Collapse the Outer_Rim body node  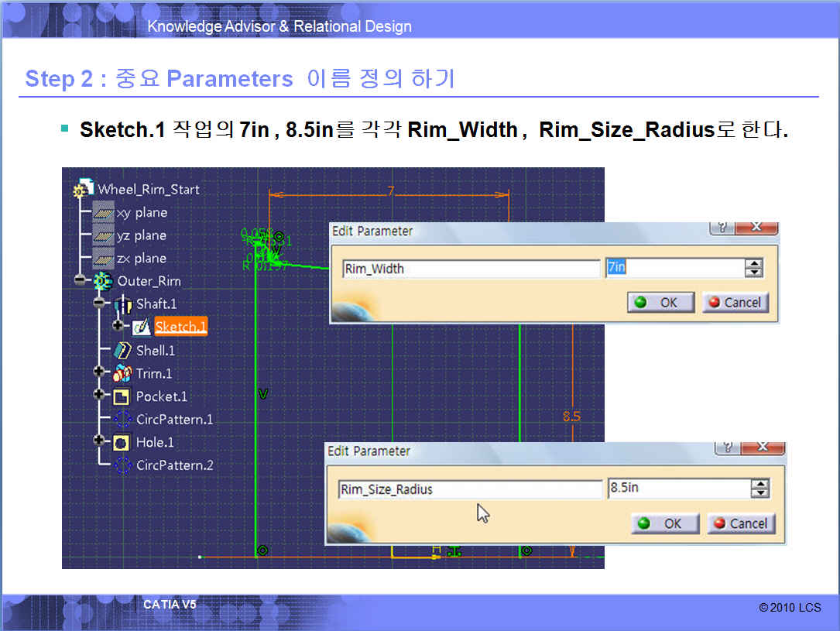(81, 281)
